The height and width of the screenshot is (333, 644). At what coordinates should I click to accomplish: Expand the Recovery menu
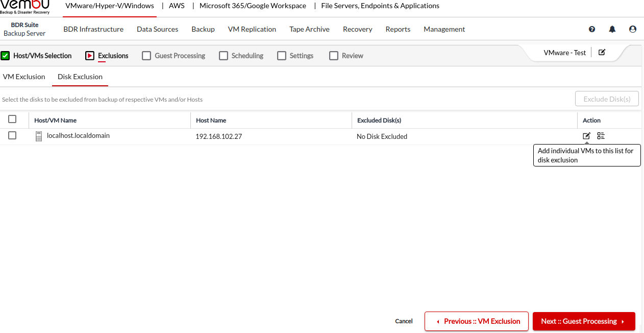[x=357, y=29]
